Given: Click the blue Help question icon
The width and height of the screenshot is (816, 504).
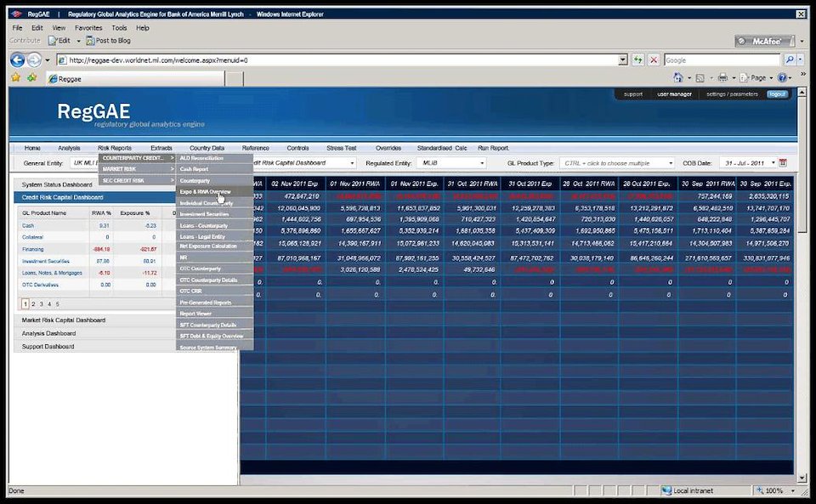Looking at the screenshot, I should (x=782, y=78).
